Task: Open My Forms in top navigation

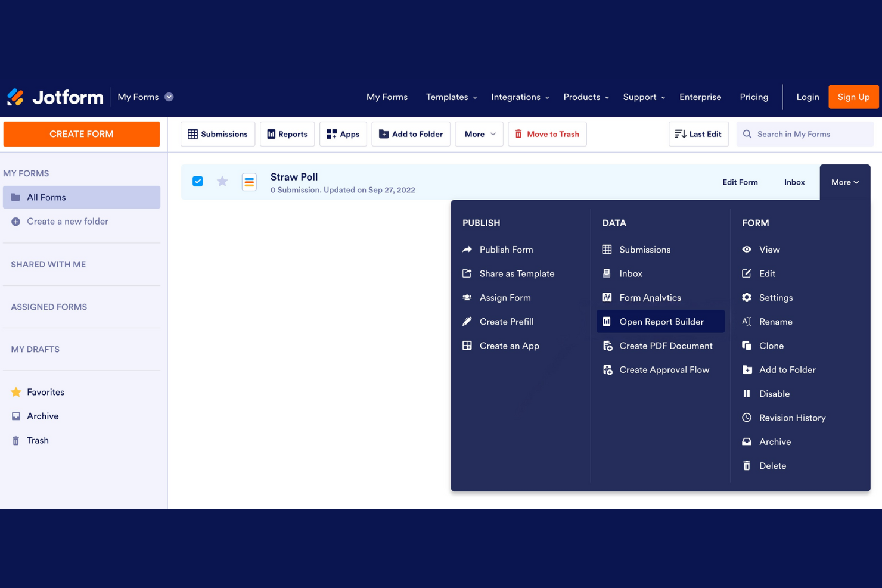Action: point(387,97)
